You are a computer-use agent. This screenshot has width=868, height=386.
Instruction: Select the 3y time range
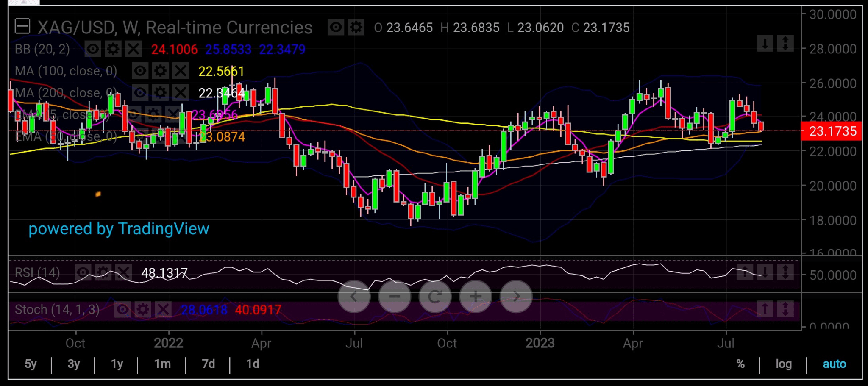pyautogui.click(x=74, y=364)
